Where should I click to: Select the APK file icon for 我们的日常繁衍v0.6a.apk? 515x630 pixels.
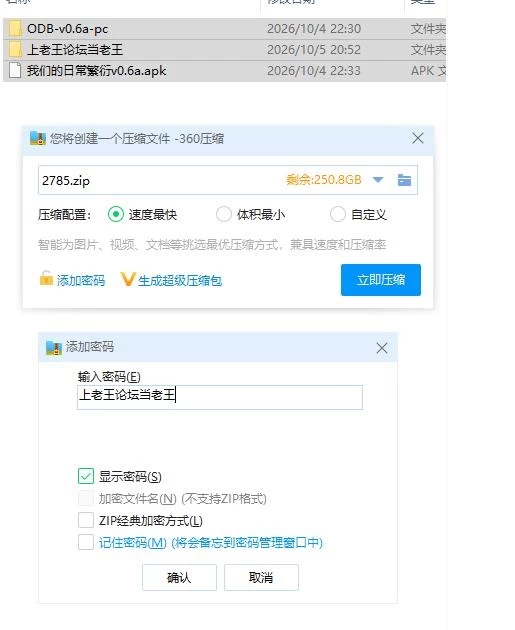15,71
